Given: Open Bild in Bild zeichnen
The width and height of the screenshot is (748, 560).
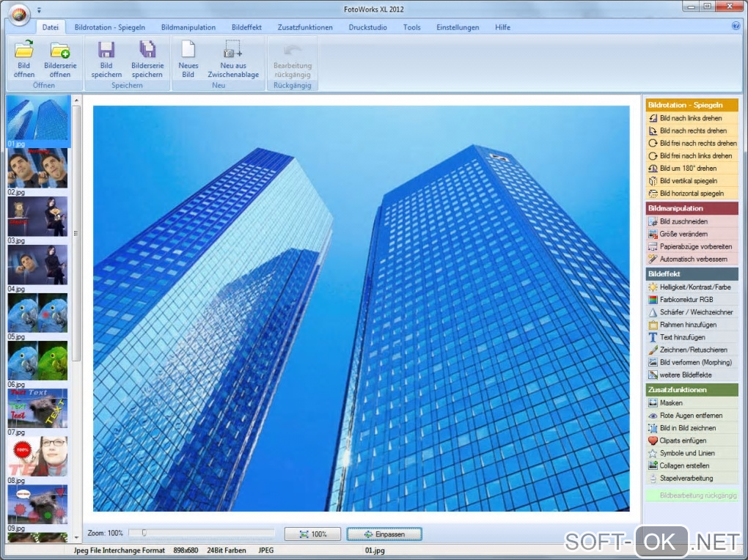Looking at the screenshot, I should 692,428.
